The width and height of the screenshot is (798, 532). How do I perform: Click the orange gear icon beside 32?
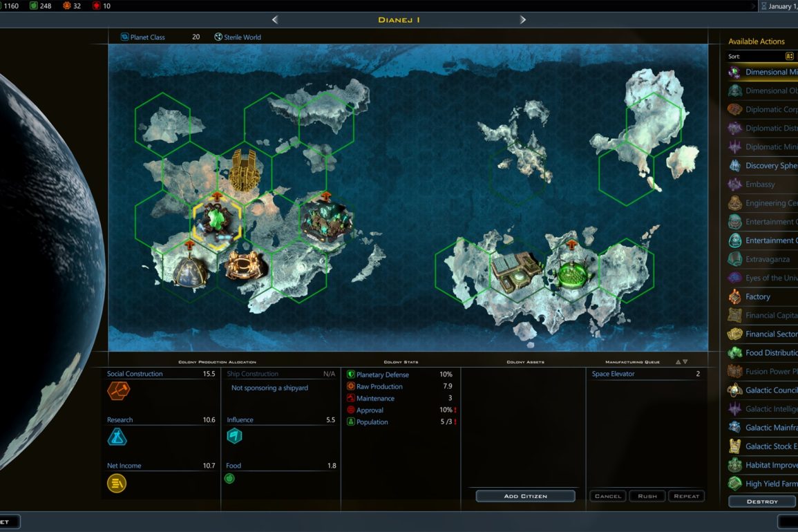coord(66,6)
